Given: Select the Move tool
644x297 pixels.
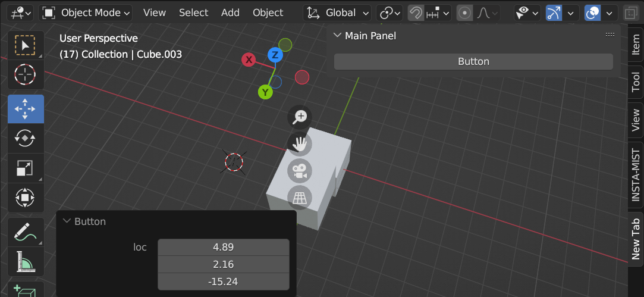Looking at the screenshot, I should [25, 108].
